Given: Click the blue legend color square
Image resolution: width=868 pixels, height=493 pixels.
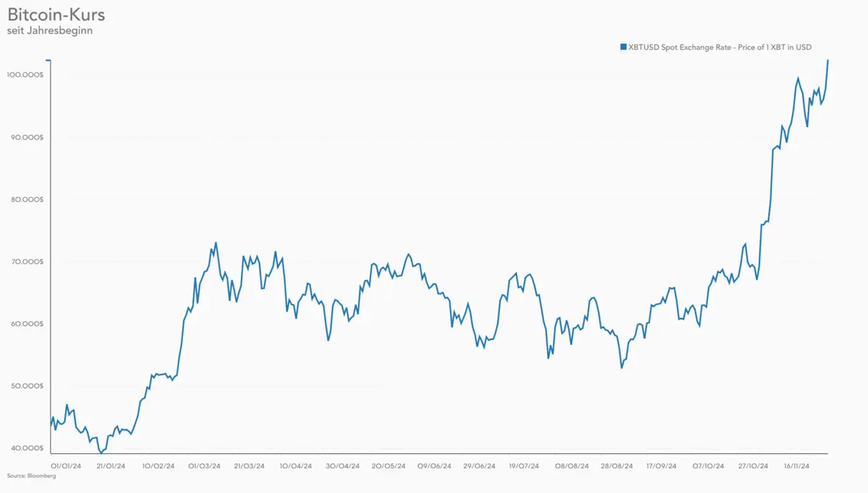Looking at the screenshot, I should pos(623,47).
